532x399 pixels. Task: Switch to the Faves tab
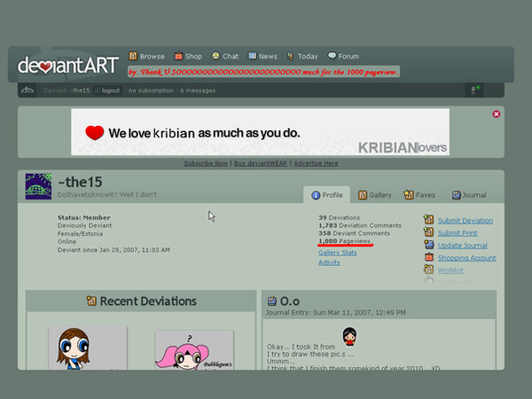pos(419,195)
